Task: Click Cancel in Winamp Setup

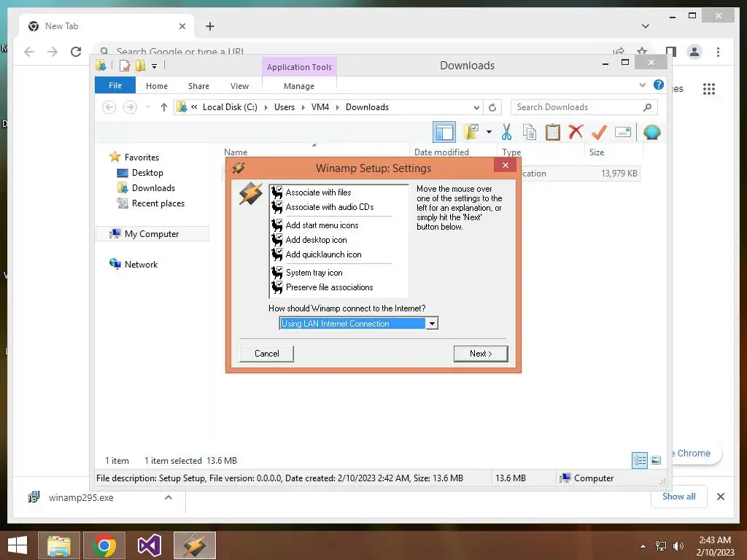Action: [x=267, y=354]
